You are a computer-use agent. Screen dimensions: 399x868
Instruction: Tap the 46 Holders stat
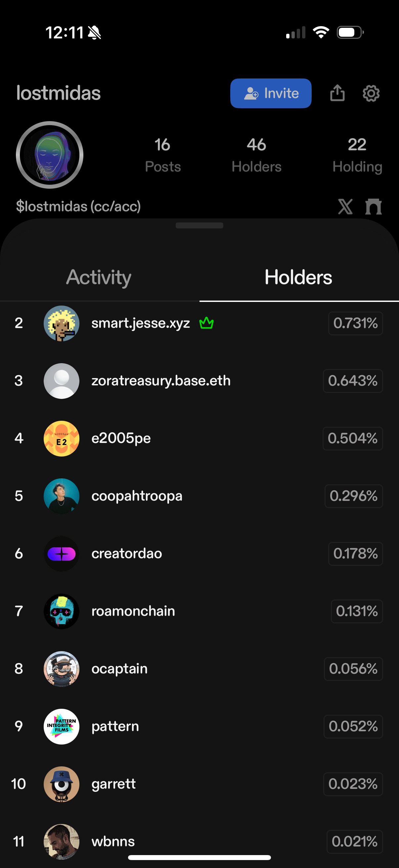click(256, 155)
